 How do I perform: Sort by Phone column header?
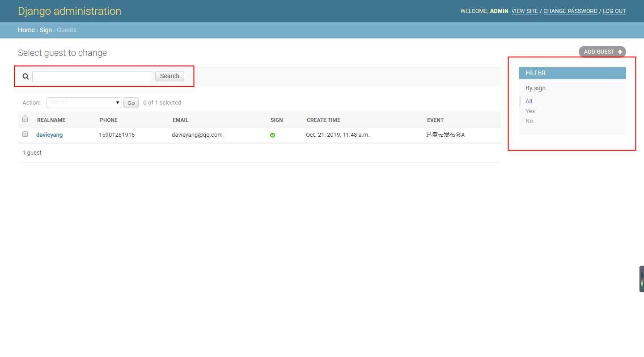pyautogui.click(x=109, y=120)
